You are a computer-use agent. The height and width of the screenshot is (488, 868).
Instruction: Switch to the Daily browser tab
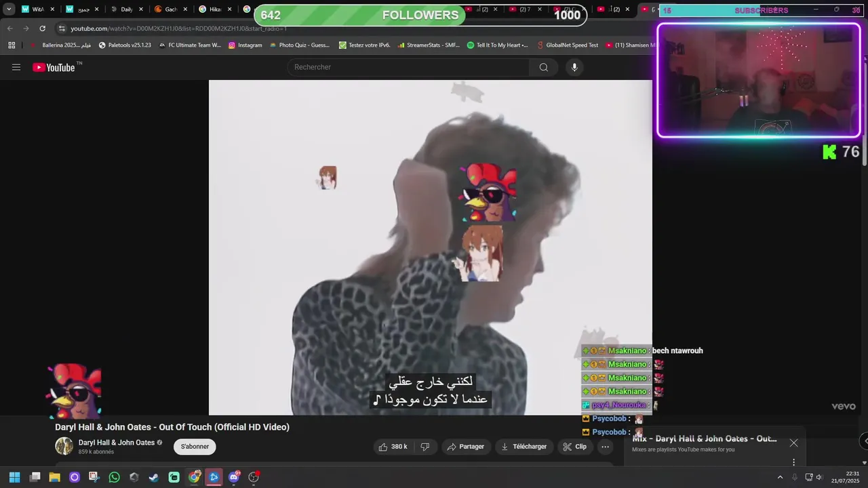tap(127, 9)
